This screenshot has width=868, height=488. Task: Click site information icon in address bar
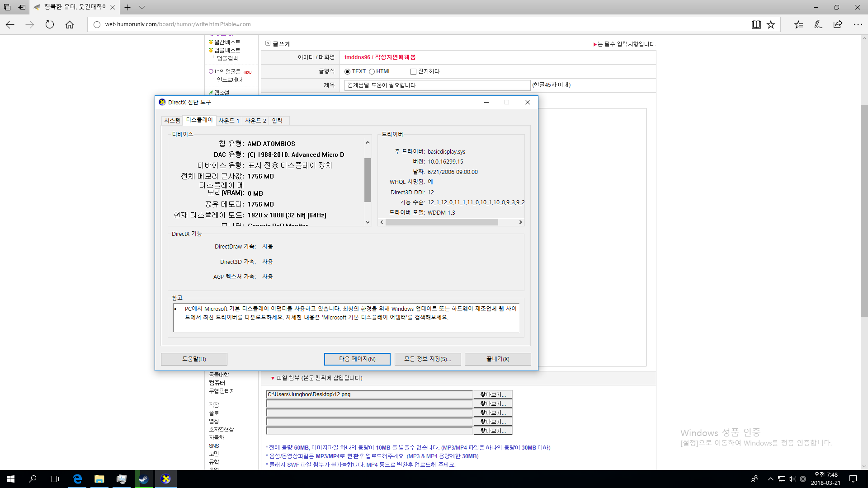click(x=97, y=24)
